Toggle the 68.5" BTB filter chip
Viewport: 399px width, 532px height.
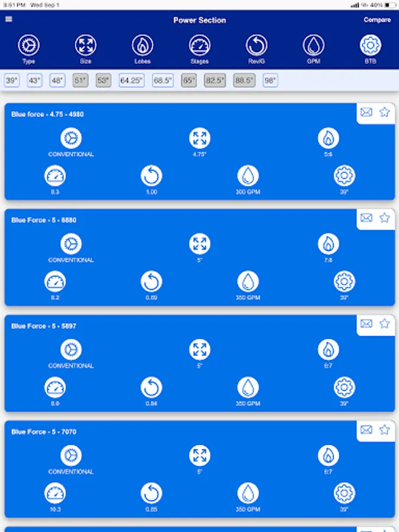coord(163,80)
